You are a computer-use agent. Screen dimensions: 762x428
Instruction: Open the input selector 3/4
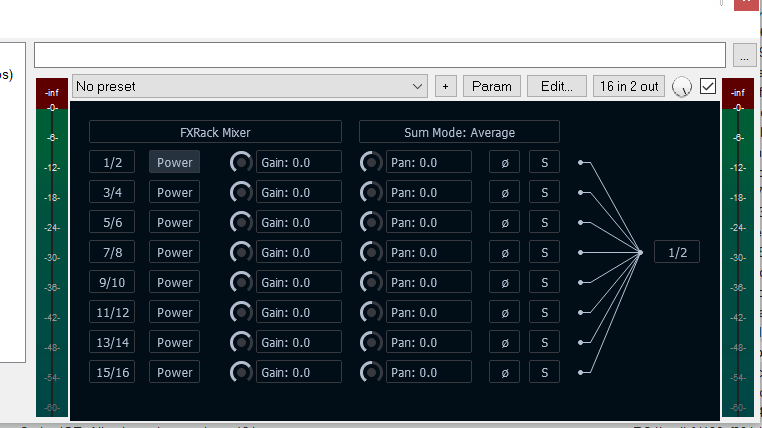(112, 192)
